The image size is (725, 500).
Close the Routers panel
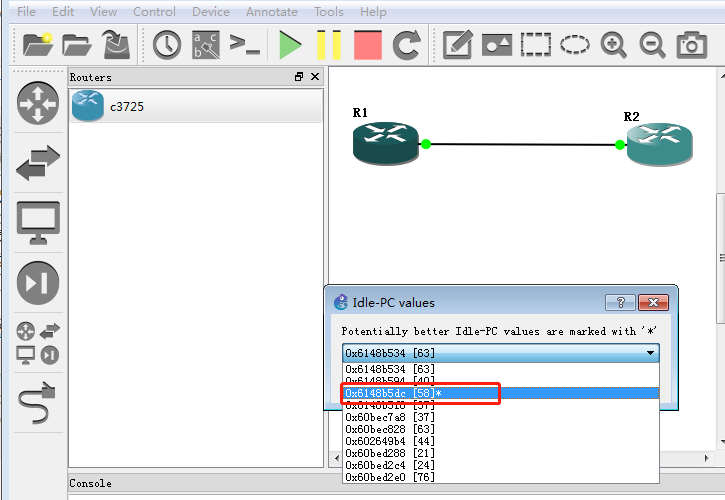315,77
